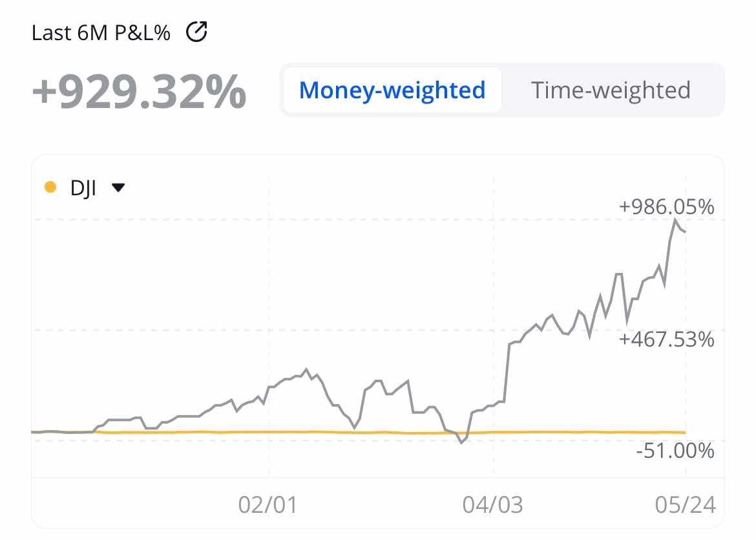Click the highest peak of the gray line

point(676,221)
